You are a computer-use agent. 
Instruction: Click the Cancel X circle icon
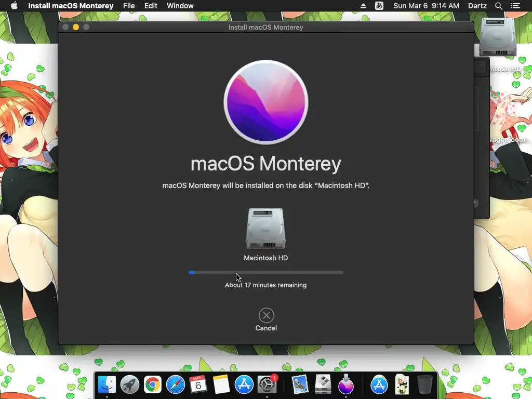coord(267,315)
